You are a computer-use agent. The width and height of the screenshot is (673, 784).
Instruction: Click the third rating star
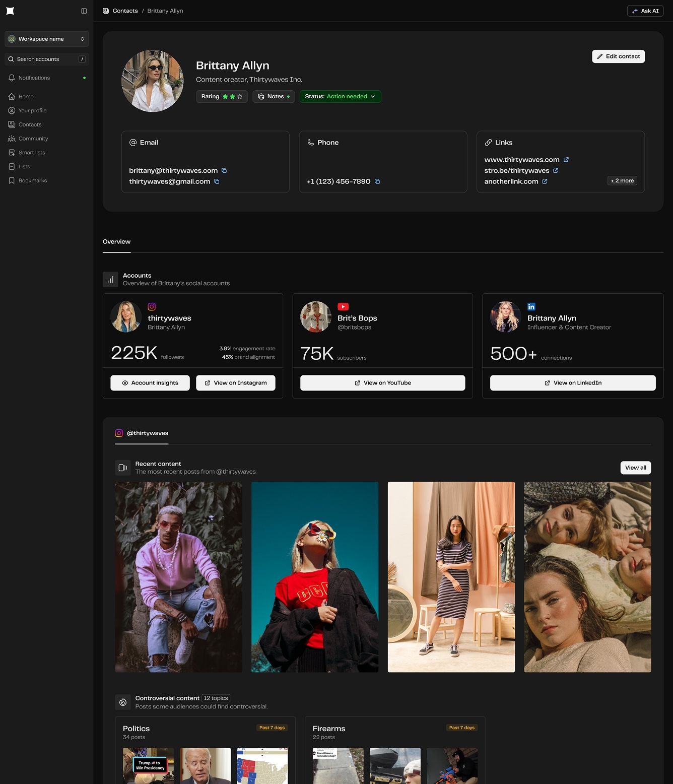point(240,97)
